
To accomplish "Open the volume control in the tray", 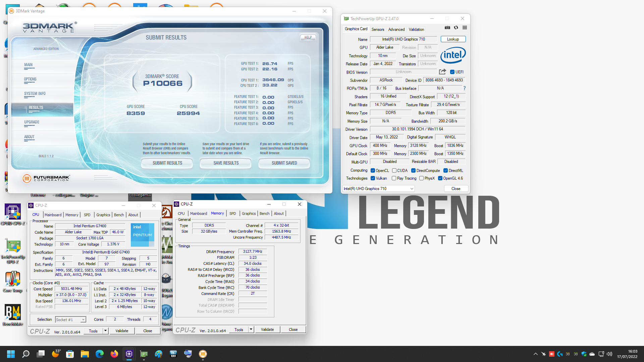I will (609, 354).
